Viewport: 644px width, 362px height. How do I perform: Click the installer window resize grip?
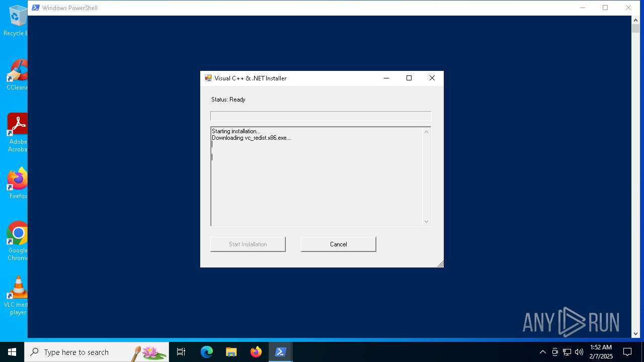point(440,264)
